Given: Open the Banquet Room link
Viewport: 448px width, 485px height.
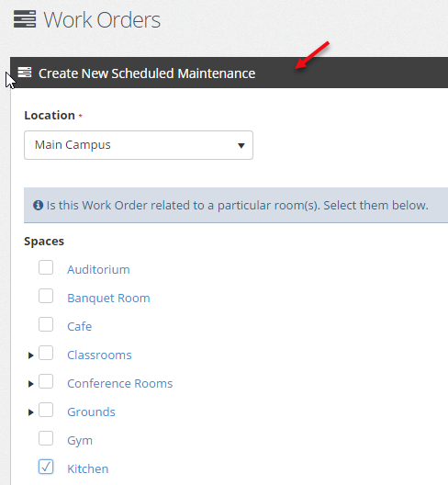Looking at the screenshot, I should [x=108, y=299].
